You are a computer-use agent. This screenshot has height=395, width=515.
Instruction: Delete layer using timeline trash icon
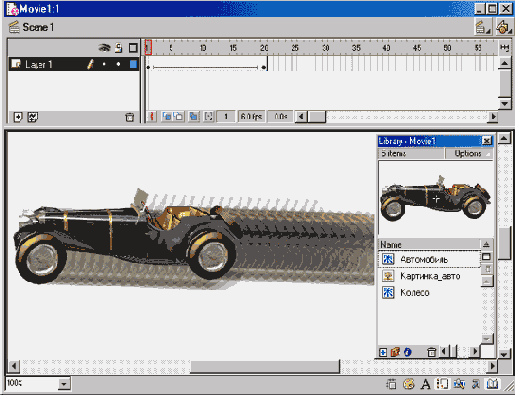click(129, 117)
